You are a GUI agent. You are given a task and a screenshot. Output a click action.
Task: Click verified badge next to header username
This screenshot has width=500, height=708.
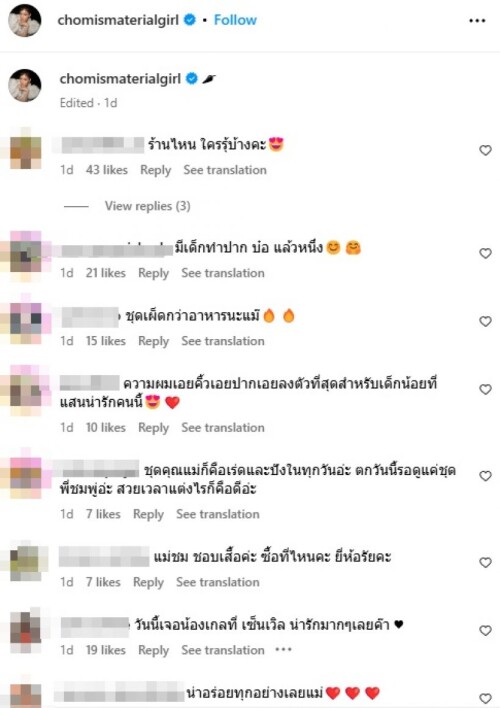pyautogui.click(x=190, y=20)
